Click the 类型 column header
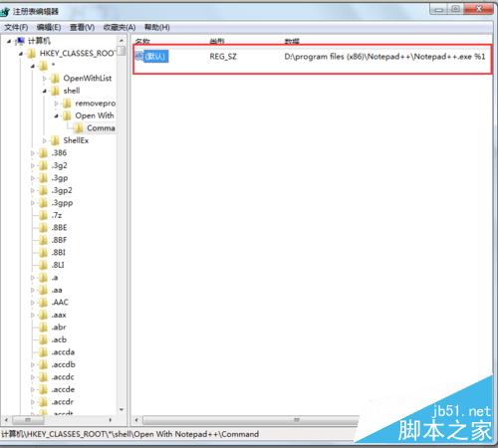This screenshot has height=448, width=498. [217, 42]
